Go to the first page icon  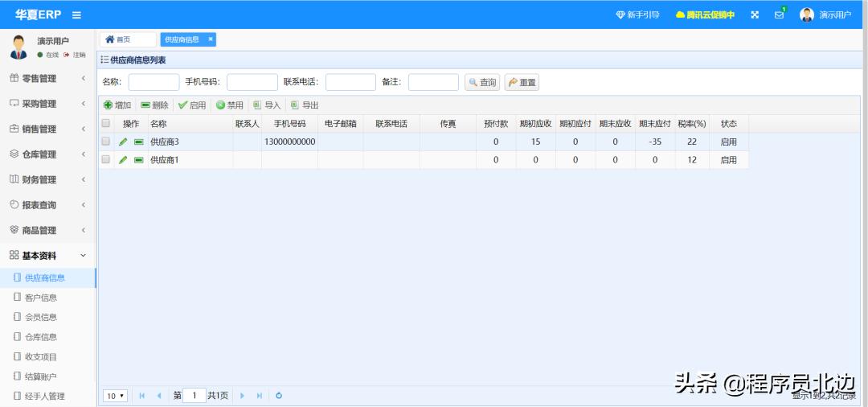point(141,396)
